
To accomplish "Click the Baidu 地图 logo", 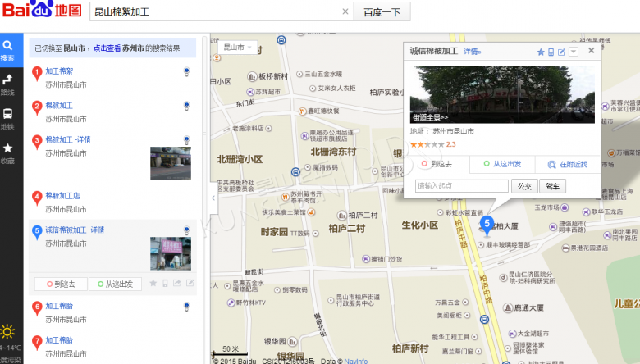I will coord(42,9).
